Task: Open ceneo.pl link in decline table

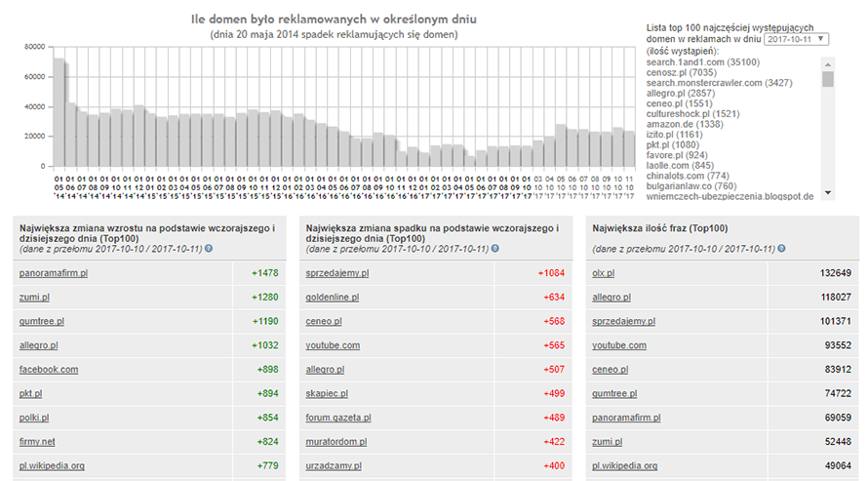Action: click(x=324, y=321)
